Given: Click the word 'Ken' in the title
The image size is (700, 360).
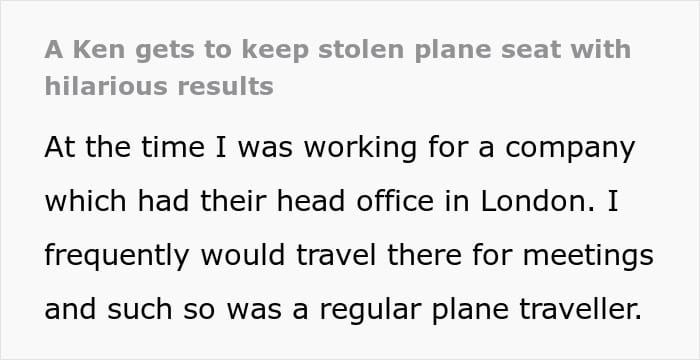Looking at the screenshot, I should pos(99,50).
